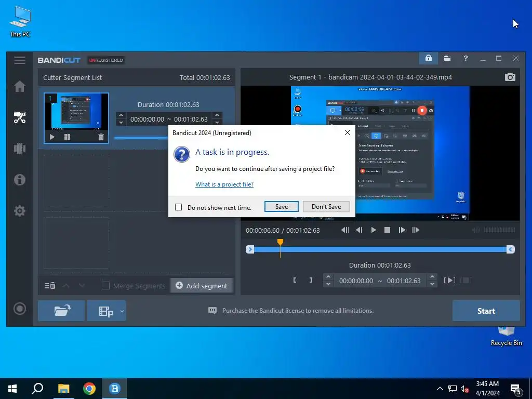Stop the video preview

coord(387,230)
